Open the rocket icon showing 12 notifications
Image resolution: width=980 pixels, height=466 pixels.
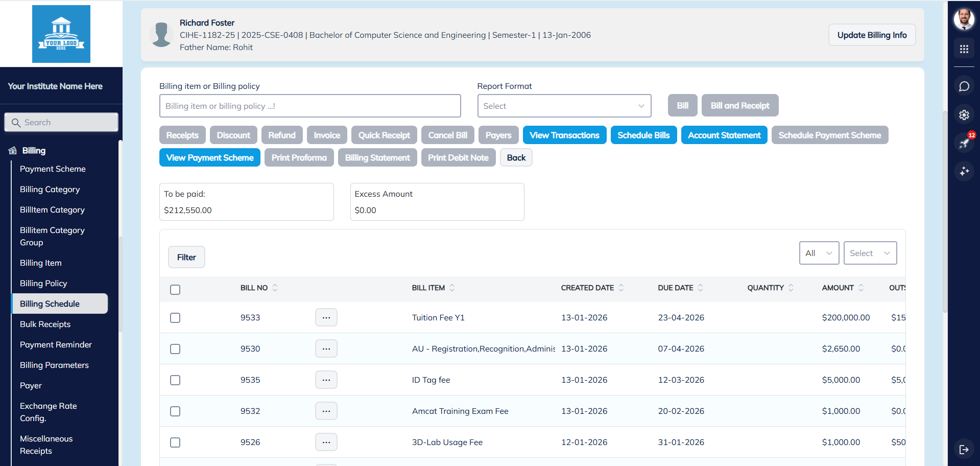964,144
